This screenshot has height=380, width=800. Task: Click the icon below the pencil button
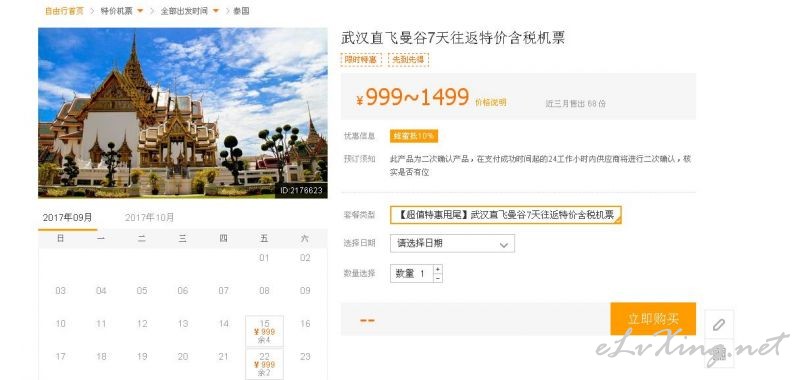point(719,353)
